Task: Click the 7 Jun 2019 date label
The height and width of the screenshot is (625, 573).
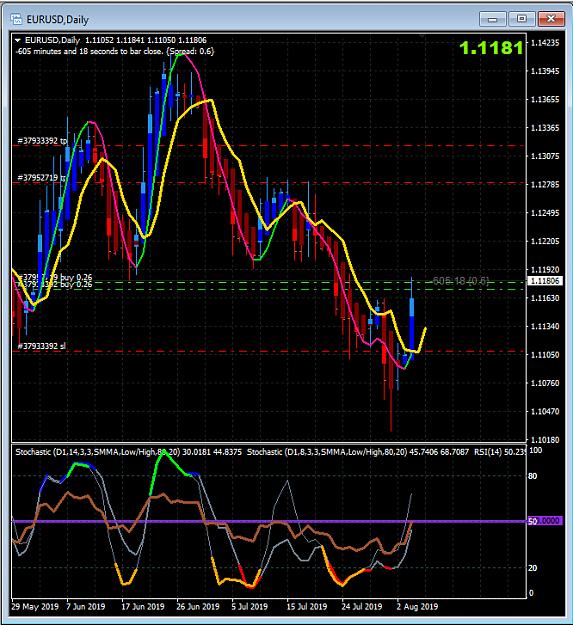Action: click(86, 607)
